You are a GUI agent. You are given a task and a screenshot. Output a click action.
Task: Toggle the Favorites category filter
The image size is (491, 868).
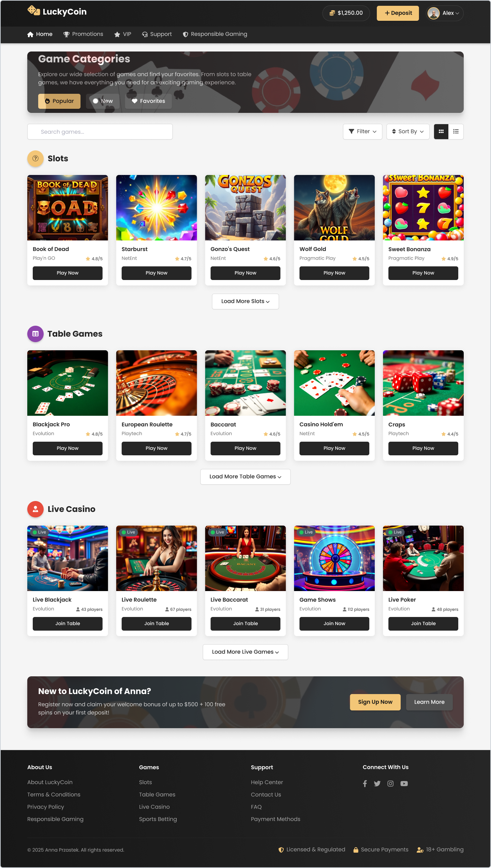[x=148, y=101]
